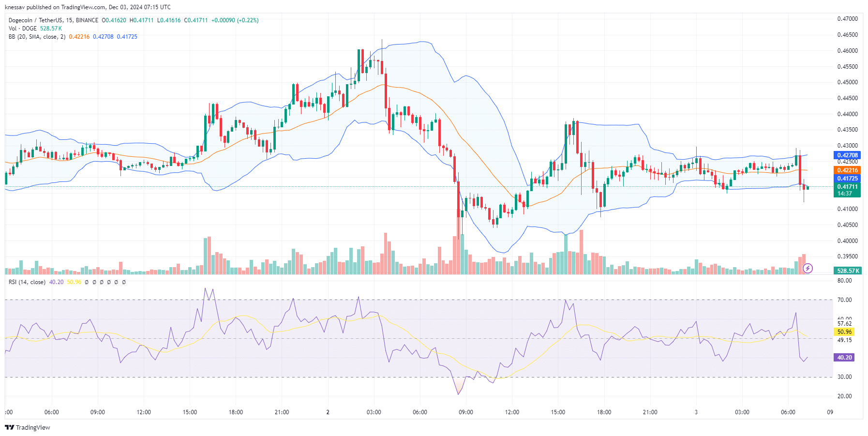This screenshot has height=436, width=868.
Task: Click the blue 0.41725 lower band price tag
Action: pos(847,179)
